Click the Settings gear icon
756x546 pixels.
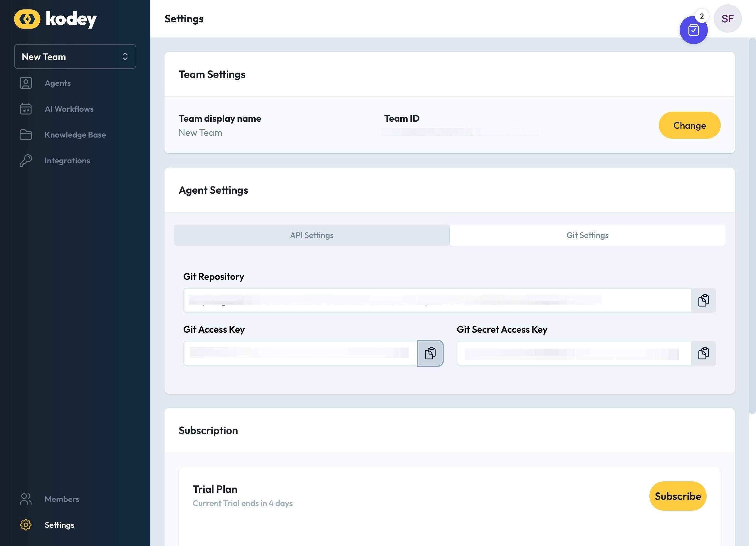[26, 525]
